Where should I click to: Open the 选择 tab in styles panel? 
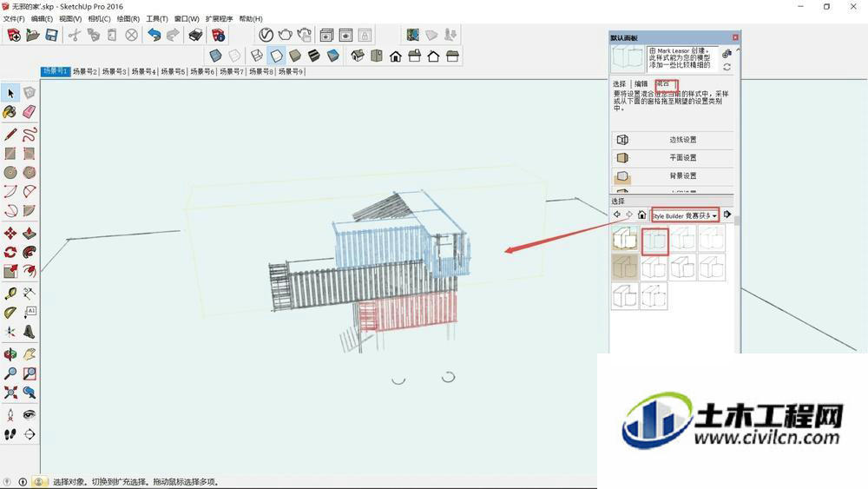[x=620, y=84]
